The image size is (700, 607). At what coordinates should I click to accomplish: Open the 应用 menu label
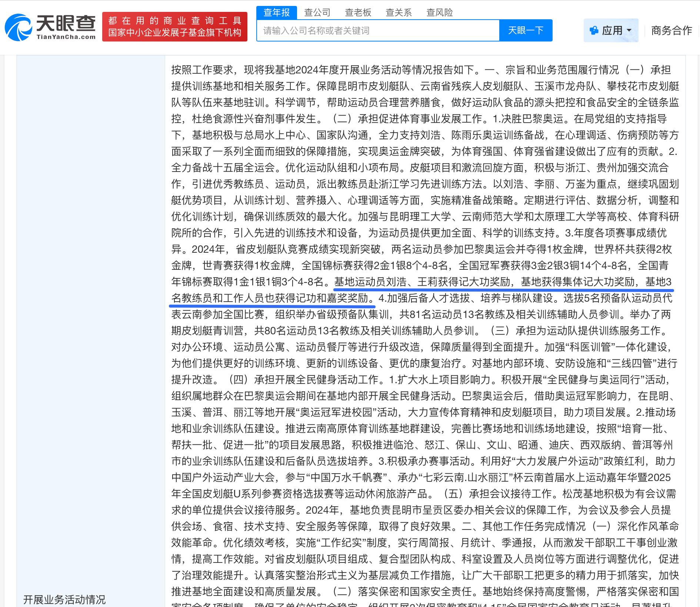point(612,30)
